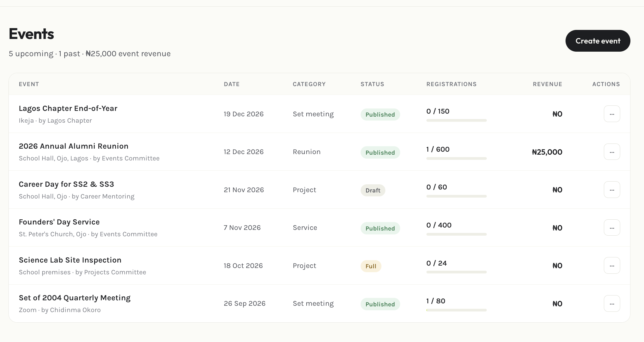
Task: Click Project category in Career Day row
Action: click(304, 190)
